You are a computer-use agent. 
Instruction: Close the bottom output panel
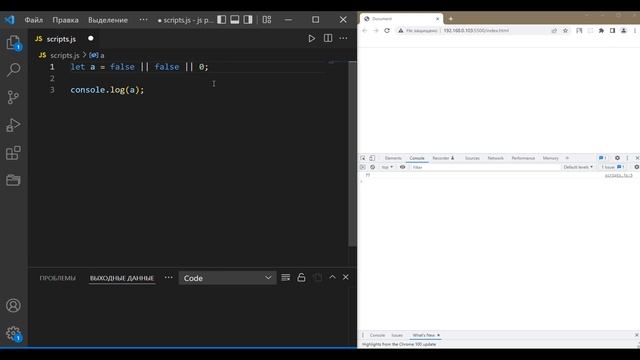click(346, 277)
